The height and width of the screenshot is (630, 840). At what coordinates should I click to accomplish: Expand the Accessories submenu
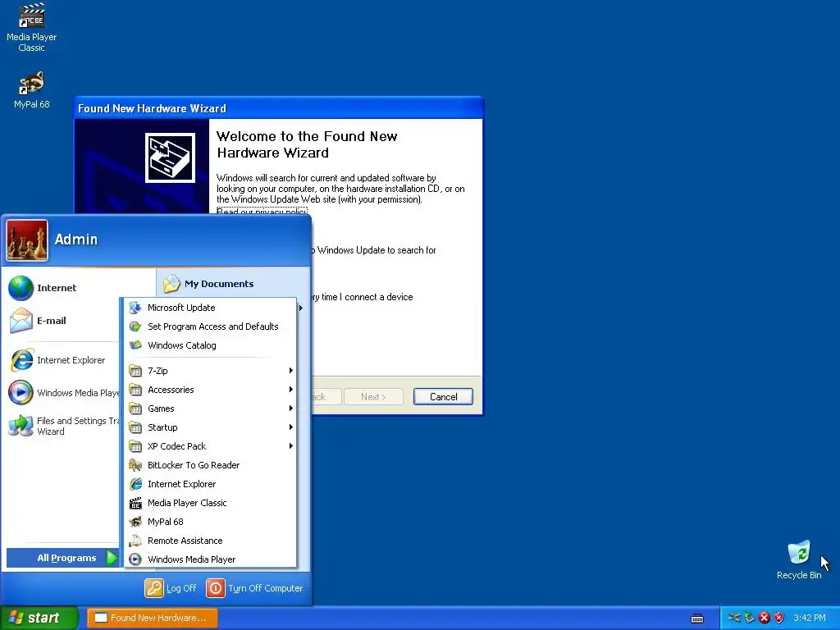(211, 390)
